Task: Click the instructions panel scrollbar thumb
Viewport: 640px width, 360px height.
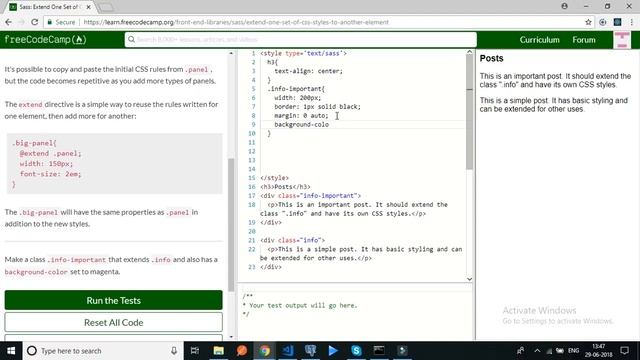Action: point(231,224)
